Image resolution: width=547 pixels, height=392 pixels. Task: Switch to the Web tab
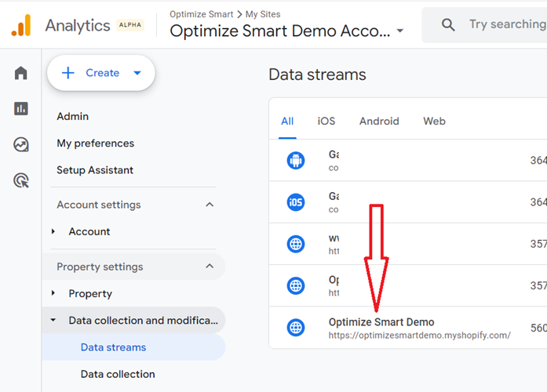pyautogui.click(x=434, y=122)
